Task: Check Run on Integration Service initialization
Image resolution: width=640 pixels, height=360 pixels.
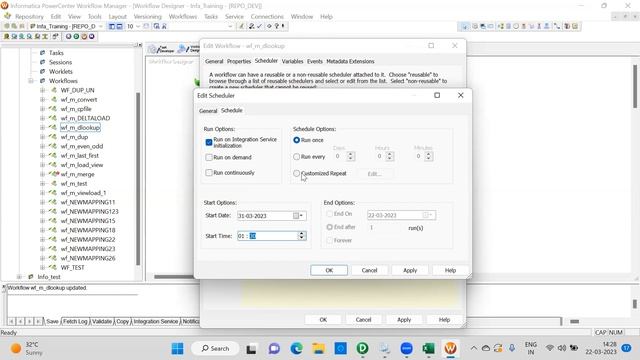Action: (209, 142)
